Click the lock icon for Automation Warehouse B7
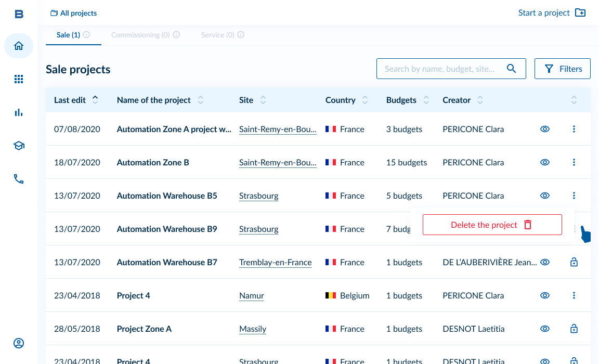 pos(574,262)
